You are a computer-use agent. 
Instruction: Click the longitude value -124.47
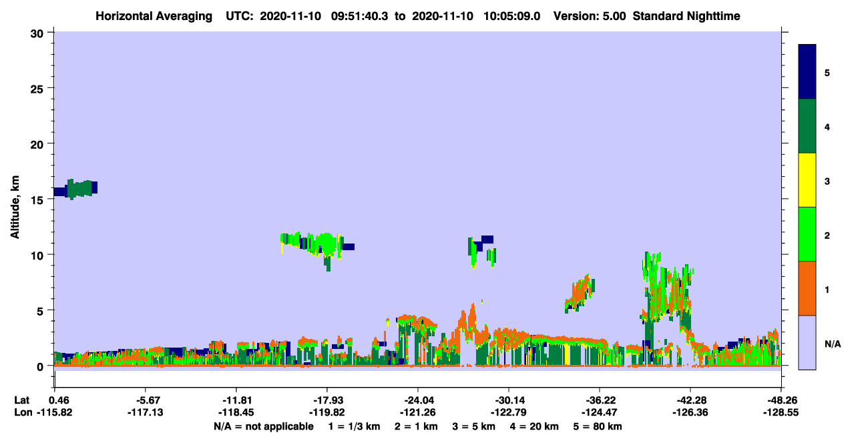click(x=600, y=412)
